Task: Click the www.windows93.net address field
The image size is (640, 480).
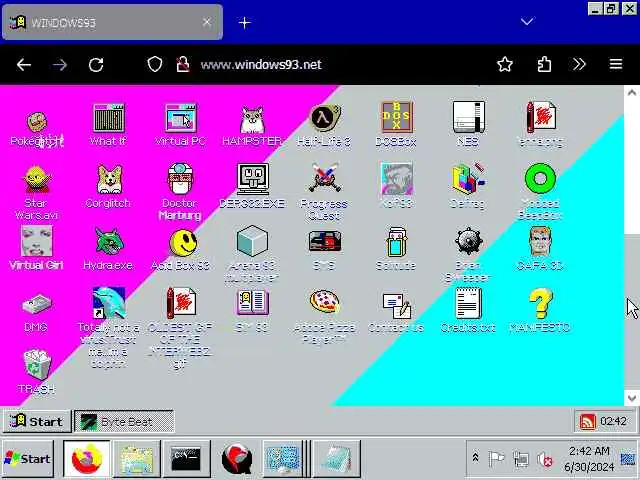Action: (261, 64)
